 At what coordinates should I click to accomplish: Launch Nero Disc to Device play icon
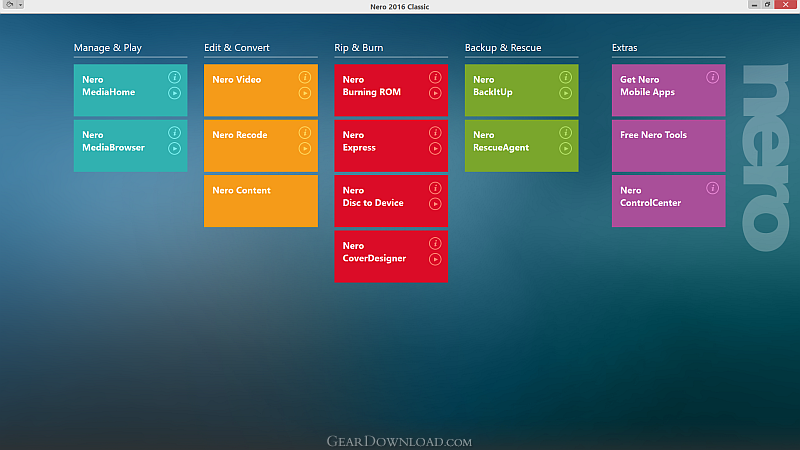point(435,204)
